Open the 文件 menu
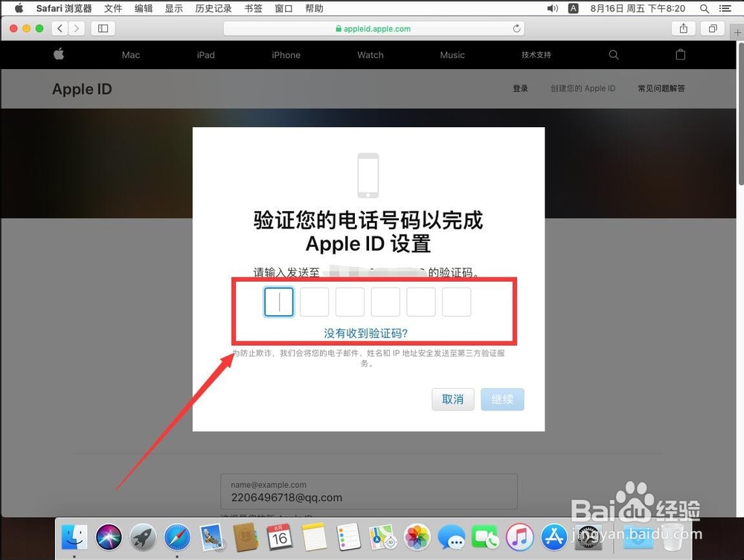Image resolution: width=744 pixels, height=560 pixels. tap(113, 8)
